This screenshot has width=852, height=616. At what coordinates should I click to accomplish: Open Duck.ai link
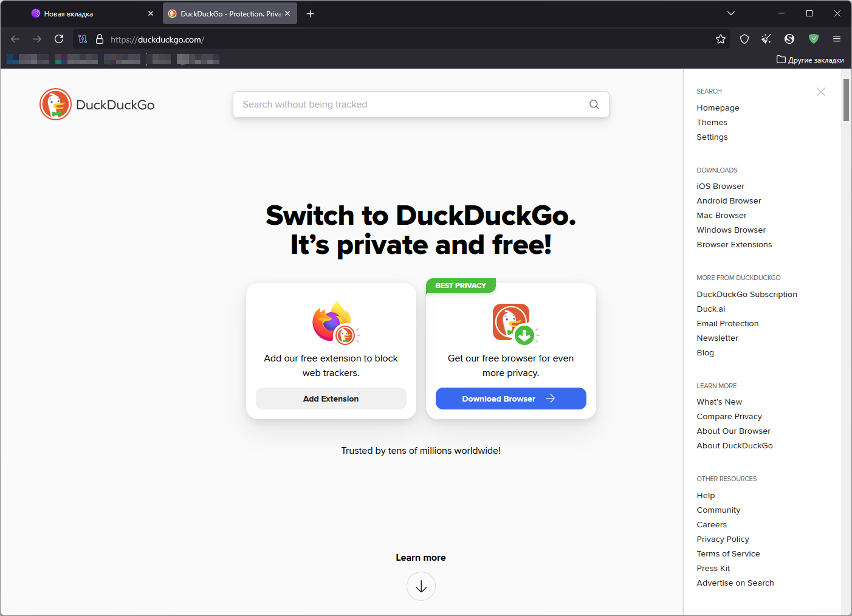[710, 309]
